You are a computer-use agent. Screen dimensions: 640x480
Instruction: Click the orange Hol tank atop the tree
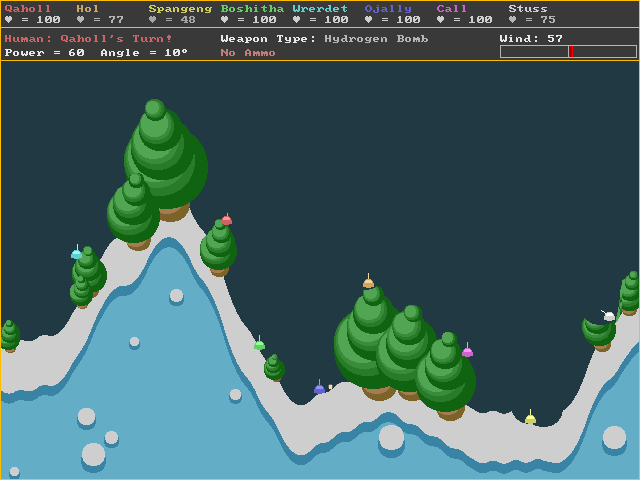coord(369,281)
